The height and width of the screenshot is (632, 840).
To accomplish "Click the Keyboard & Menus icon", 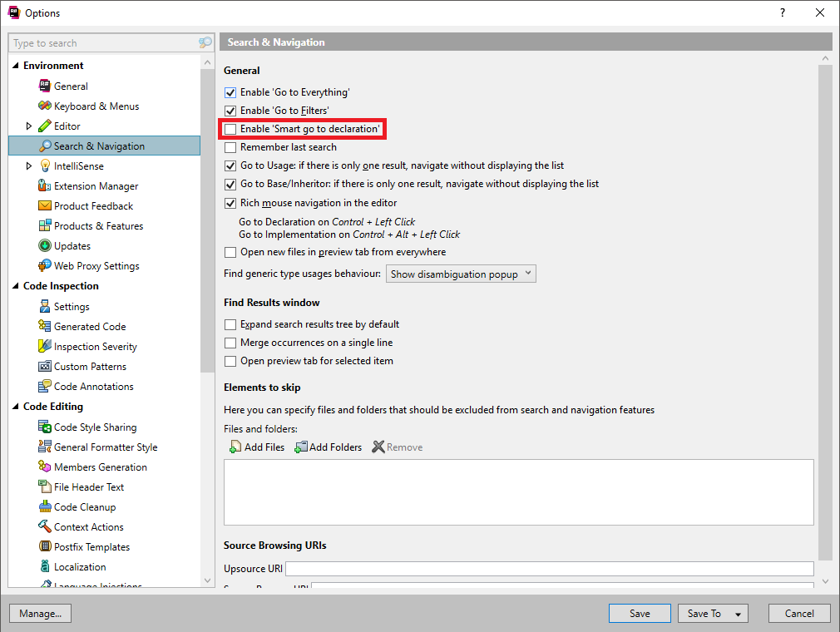I will [x=45, y=106].
